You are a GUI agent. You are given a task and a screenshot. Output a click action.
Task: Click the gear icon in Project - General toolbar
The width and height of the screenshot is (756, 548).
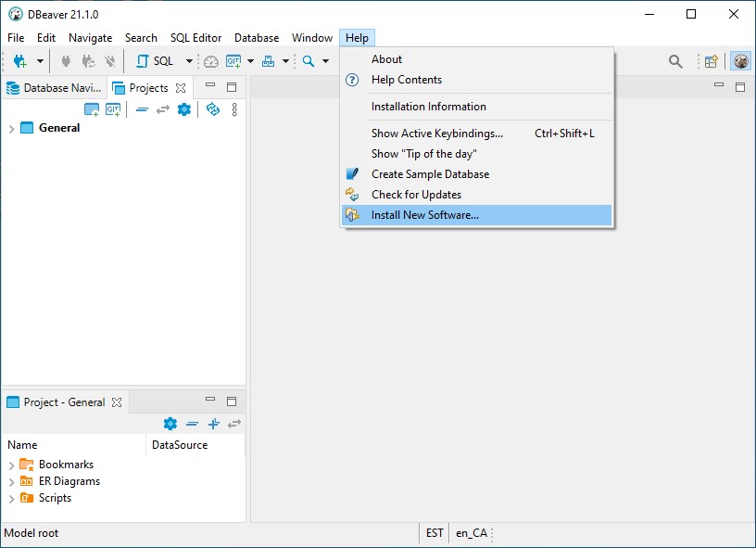[170, 424]
